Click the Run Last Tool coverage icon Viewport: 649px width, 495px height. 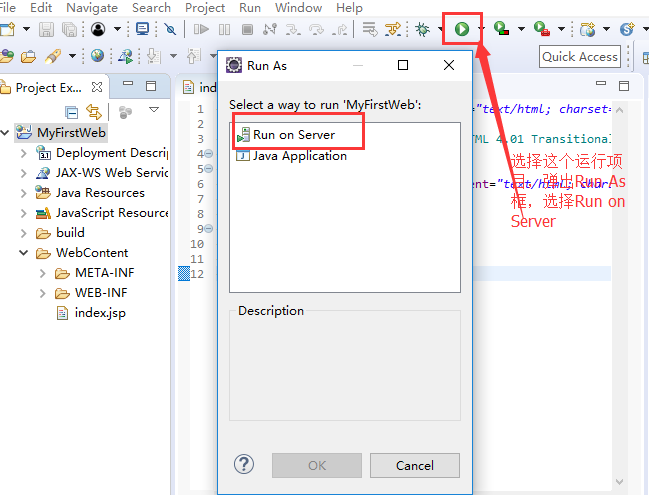501,29
